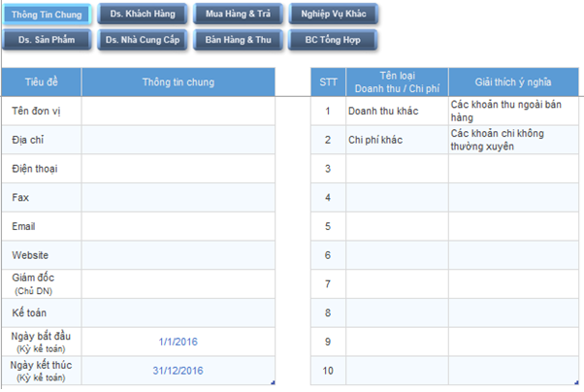Screen dimensions: 584x392
Task: Go to Ds. Nhà Cung Cấp
Action: click(x=142, y=40)
